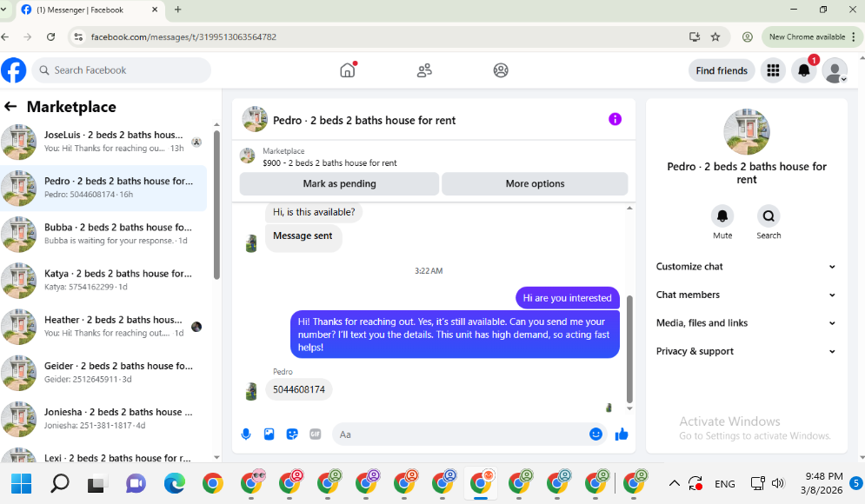
Task: Click the browser address bar URL
Action: pos(183,37)
